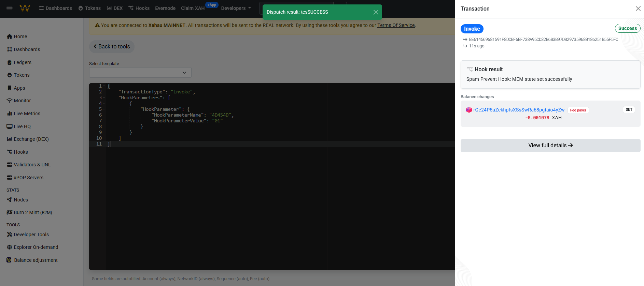Collapse the fold arrow on line 4
The width and height of the screenshot is (644, 286).
[104, 104]
